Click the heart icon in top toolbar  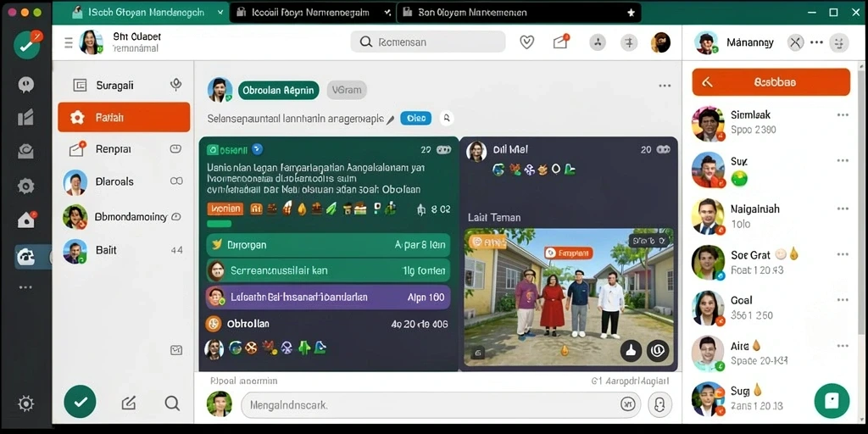527,42
